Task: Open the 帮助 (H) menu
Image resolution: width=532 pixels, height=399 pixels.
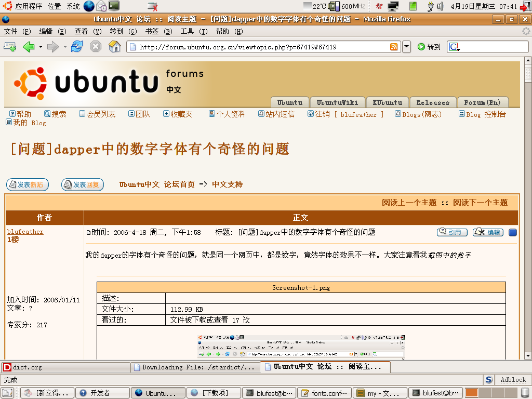Action: (x=229, y=32)
